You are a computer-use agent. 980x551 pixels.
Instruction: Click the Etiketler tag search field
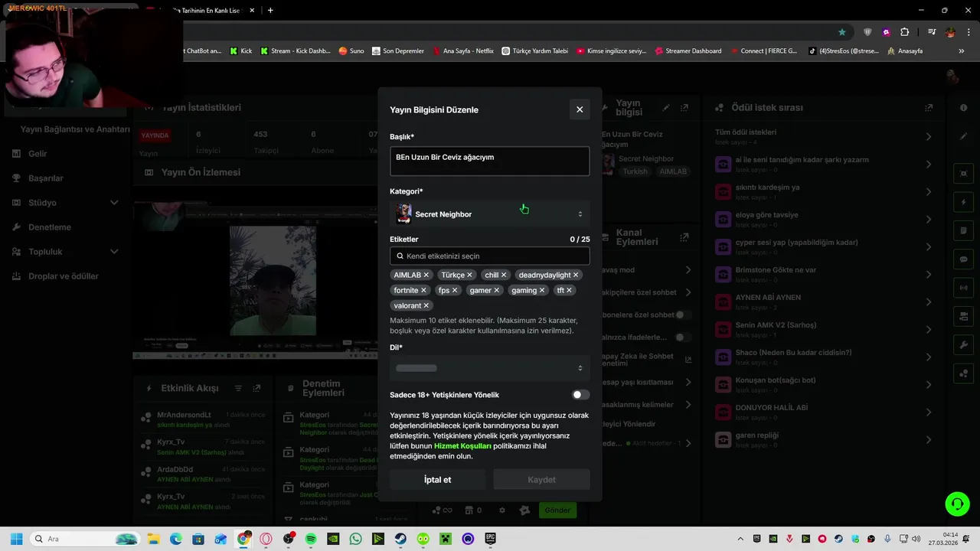tap(490, 256)
